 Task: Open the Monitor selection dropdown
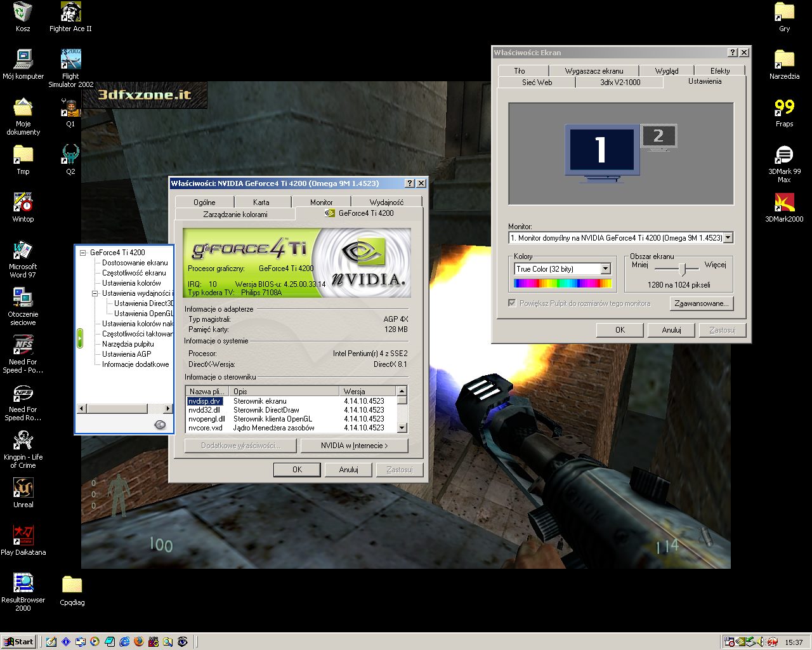tap(728, 237)
